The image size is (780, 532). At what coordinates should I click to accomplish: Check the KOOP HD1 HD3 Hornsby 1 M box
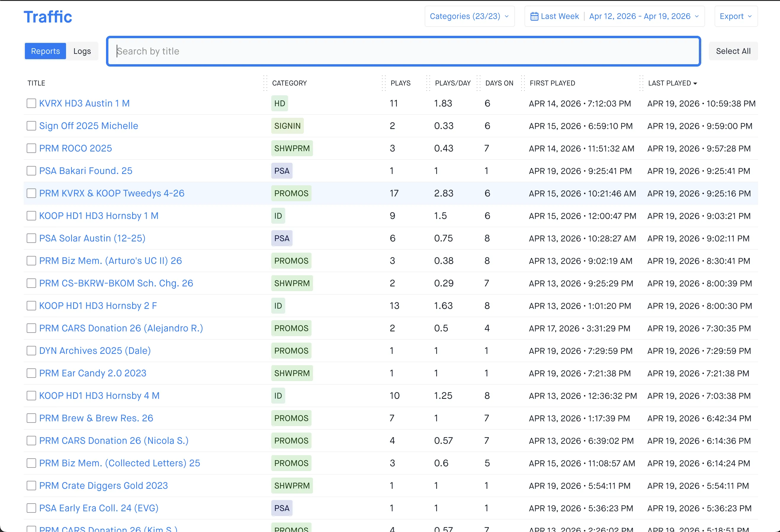click(x=31, y=216)
